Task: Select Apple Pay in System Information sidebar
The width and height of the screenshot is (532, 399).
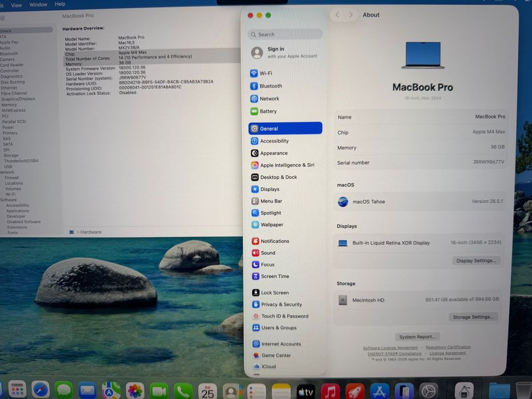Action: (x=9, y=42)
